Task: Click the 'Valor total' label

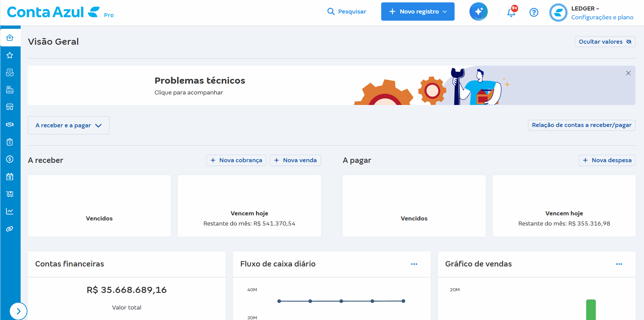Action: tap(127, 307)
